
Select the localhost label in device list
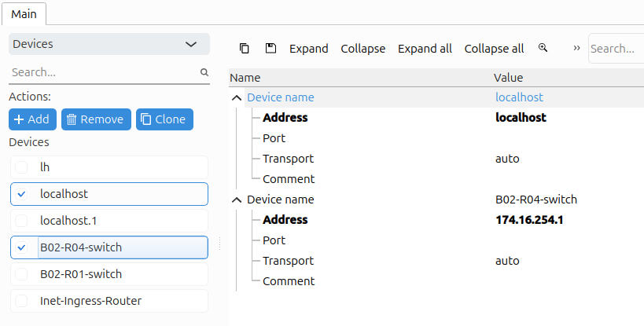pyautogui.click(x=64, y=194)
